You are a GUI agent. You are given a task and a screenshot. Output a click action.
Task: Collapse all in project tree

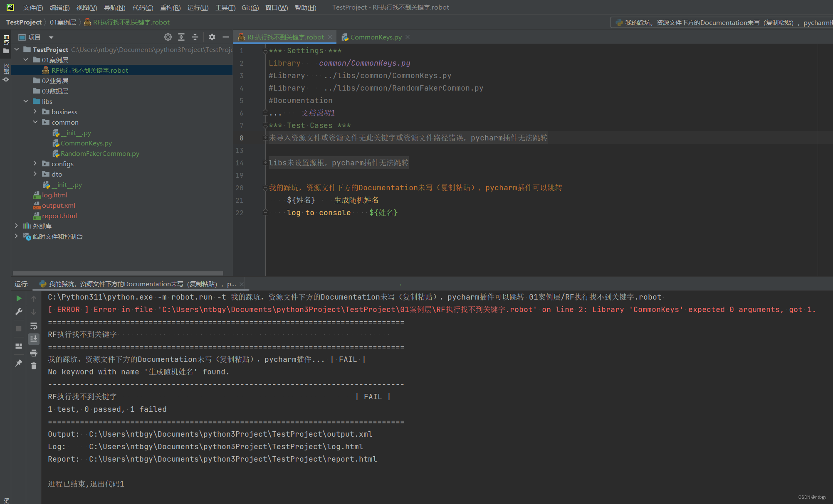[195, 37]
